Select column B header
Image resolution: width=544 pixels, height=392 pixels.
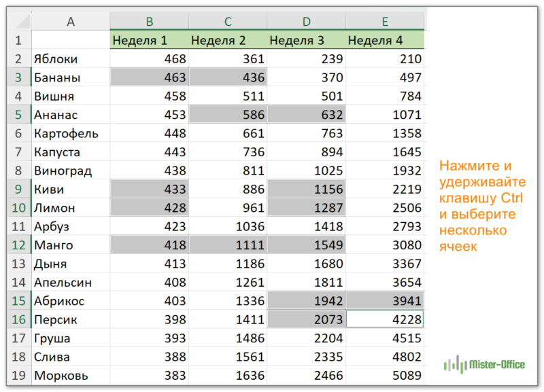pos(149,22)
